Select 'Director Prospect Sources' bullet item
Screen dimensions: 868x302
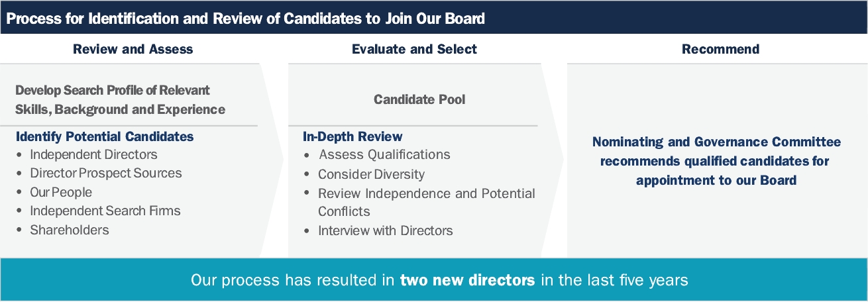click(105, 173)
